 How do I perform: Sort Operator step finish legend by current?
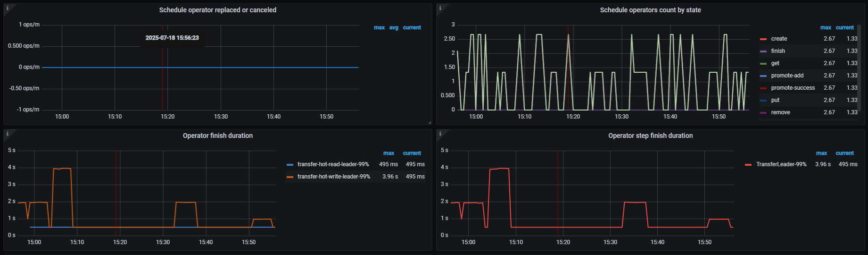844,153
